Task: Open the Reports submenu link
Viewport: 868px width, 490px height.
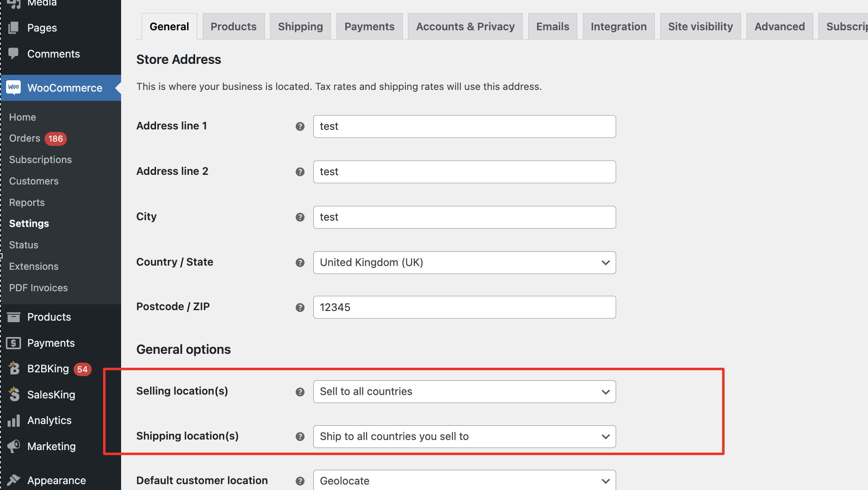Action: click(x=27, y=203)
